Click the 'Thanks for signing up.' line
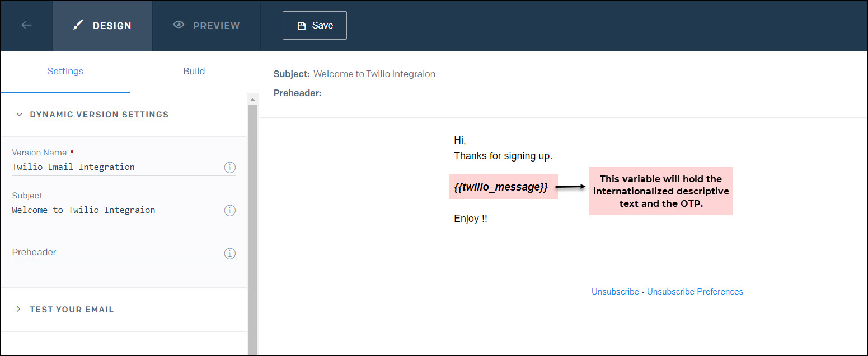Image resolution: width=868 pixels, height=356 pixels. (503, 156)
